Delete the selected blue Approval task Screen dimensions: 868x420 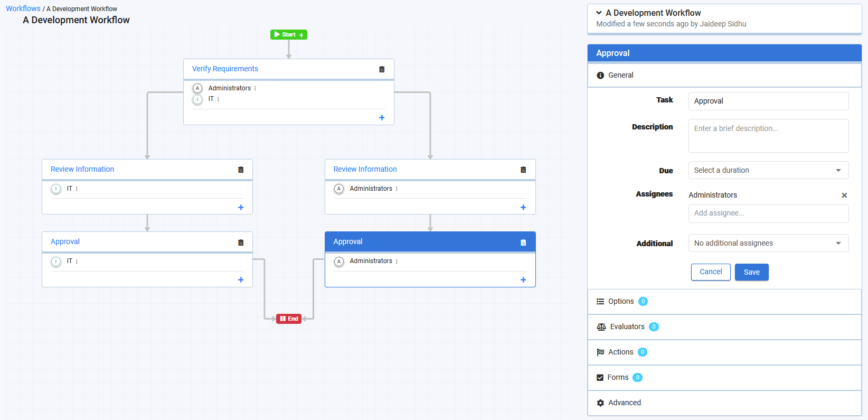[523, 242]
